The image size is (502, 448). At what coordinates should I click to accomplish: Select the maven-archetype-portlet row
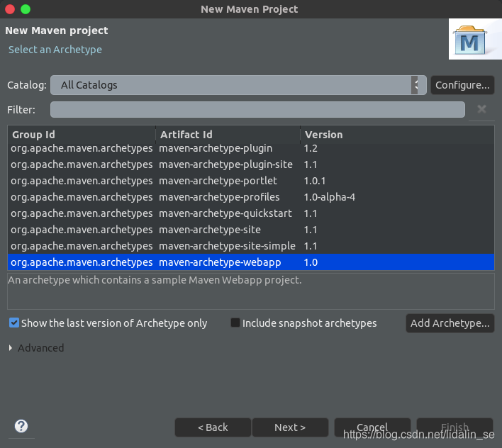[x=251, y=181]
